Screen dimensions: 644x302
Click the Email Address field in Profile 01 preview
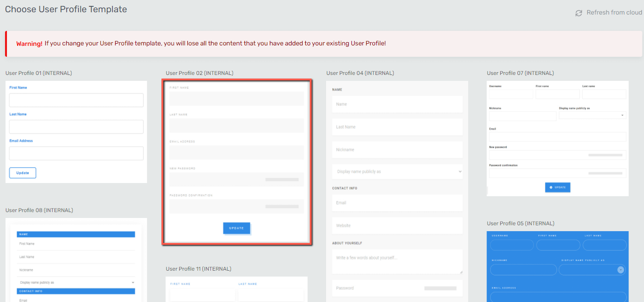click(76, 153)
